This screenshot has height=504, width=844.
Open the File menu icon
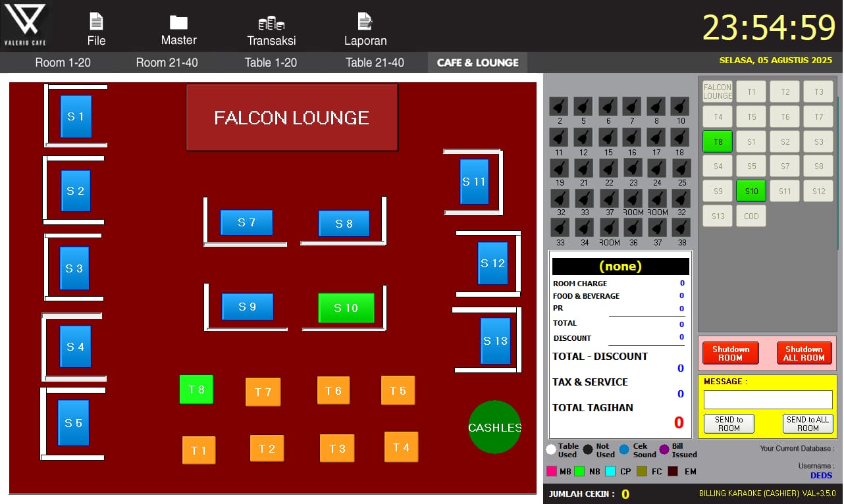click(x=96, y=22)
